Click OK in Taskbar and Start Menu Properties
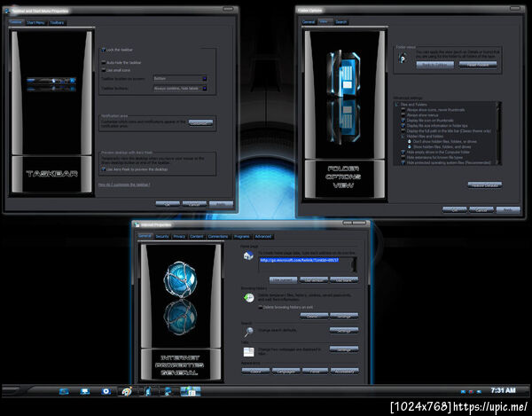 [x=168, y=204]
